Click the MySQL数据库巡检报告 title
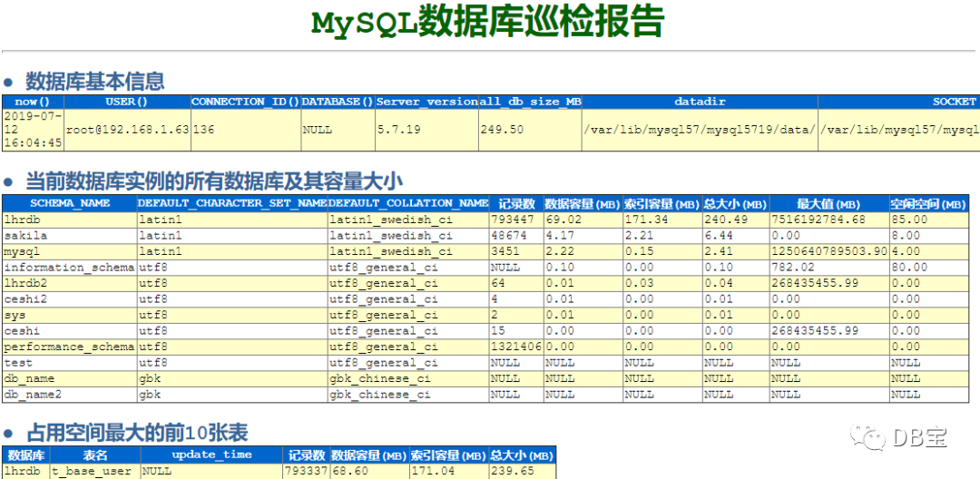 click(488, 23)
